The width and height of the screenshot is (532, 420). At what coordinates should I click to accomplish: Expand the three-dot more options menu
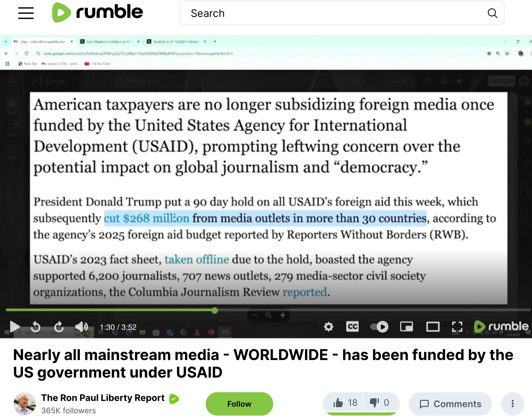point(512,404)
